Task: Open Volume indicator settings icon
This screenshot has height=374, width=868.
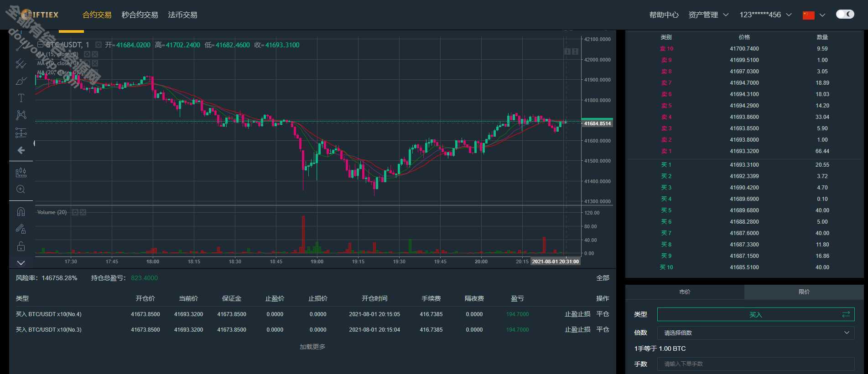Action: pyautogui.click(x=75, y=212)
